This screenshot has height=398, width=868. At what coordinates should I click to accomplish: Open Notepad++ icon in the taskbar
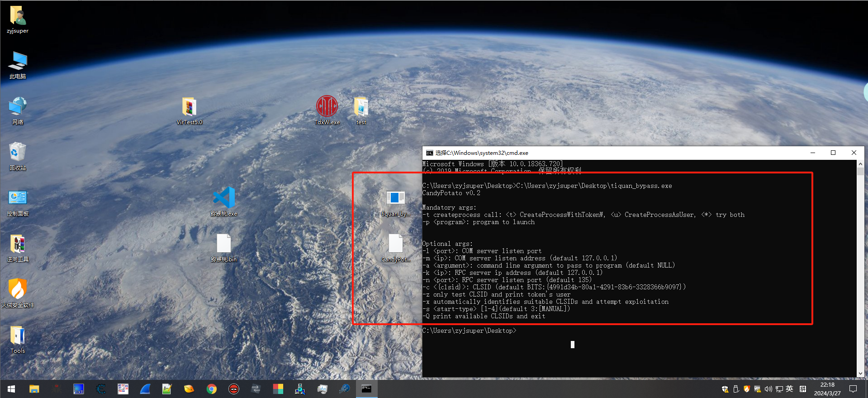tap(167, 389)
